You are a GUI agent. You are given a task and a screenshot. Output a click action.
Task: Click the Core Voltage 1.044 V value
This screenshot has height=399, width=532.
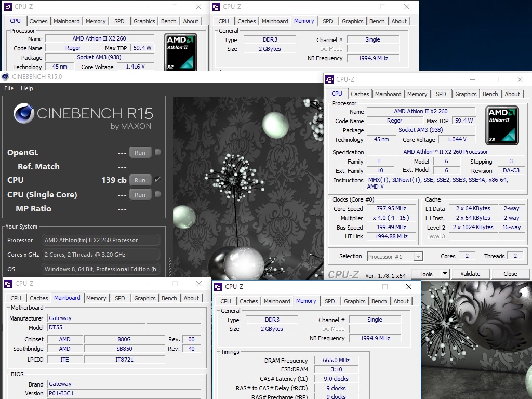[457, 139]
